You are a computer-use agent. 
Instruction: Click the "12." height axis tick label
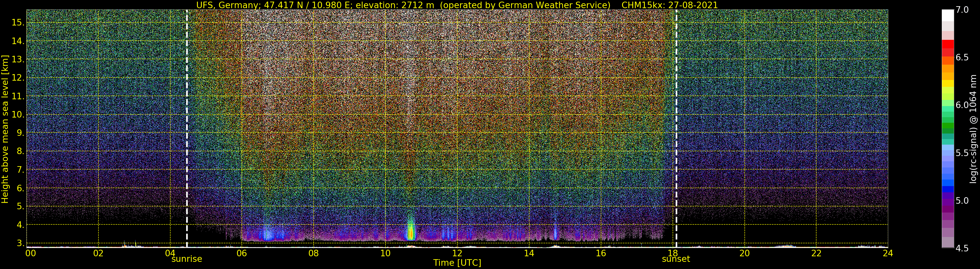coord(18,78)
